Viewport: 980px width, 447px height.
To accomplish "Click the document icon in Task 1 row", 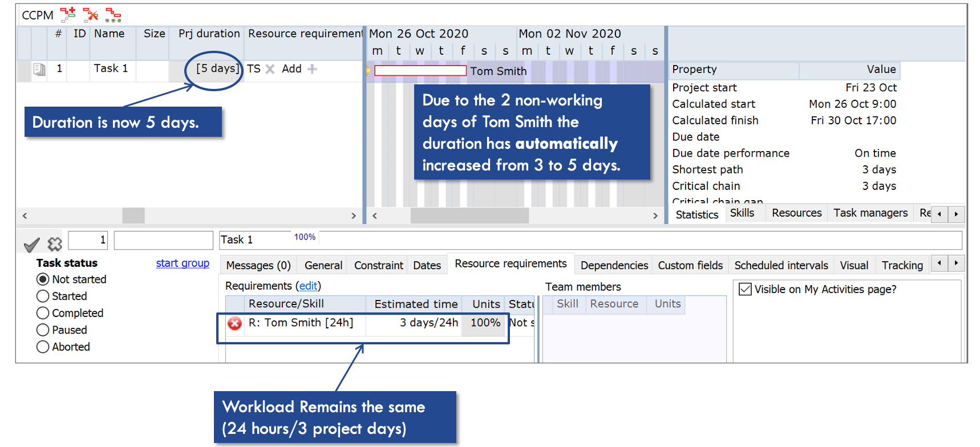I will 39,70.
